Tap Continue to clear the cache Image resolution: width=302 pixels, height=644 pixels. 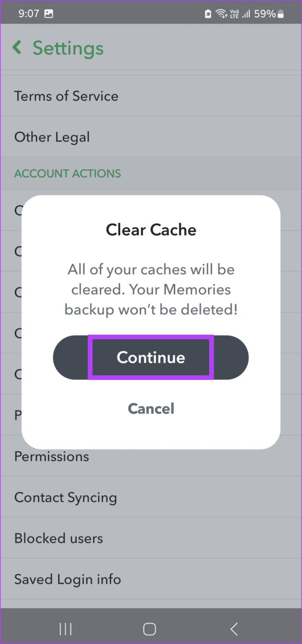pyautogui.click(x=151, y=357)
